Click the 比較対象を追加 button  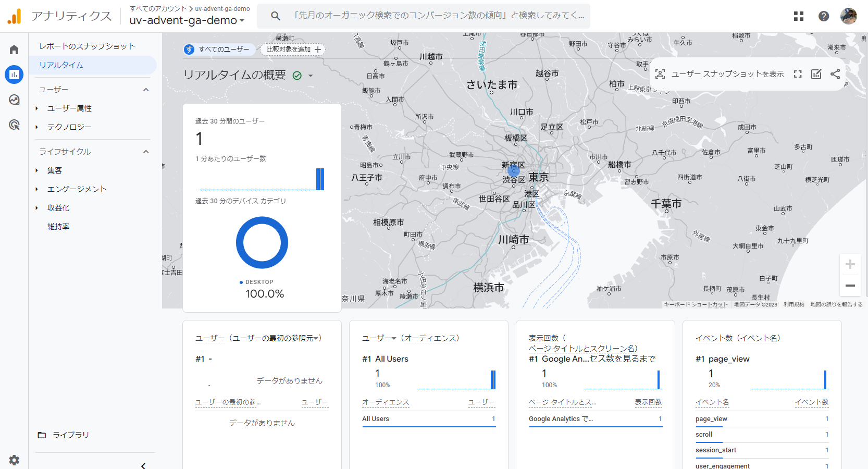293,50
